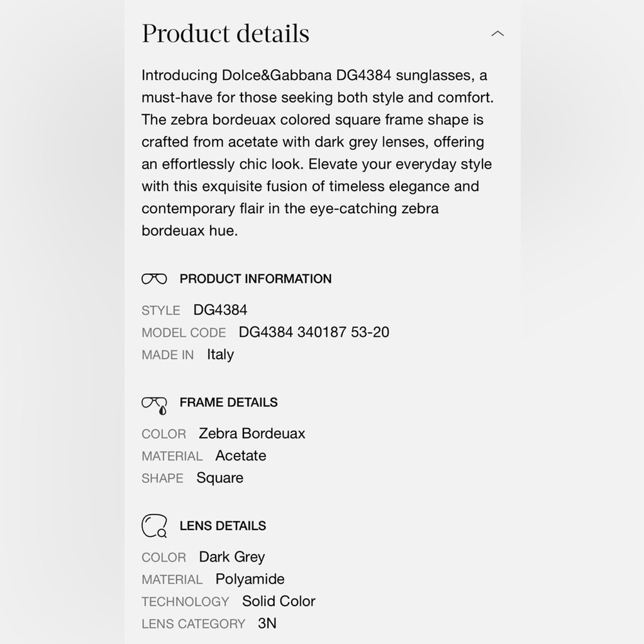Click the style value DG4384
This screenshot has width=644, height=644.
(x=220, y=310)
